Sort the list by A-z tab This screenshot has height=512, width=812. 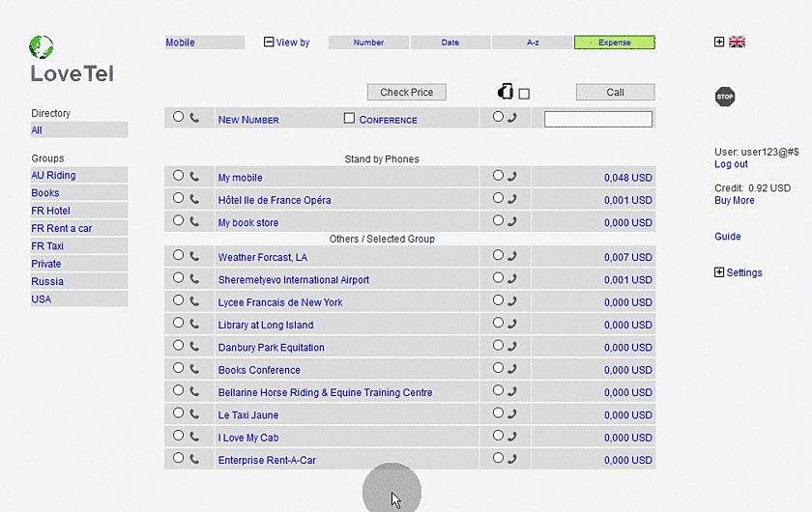(x=533, y=43)
